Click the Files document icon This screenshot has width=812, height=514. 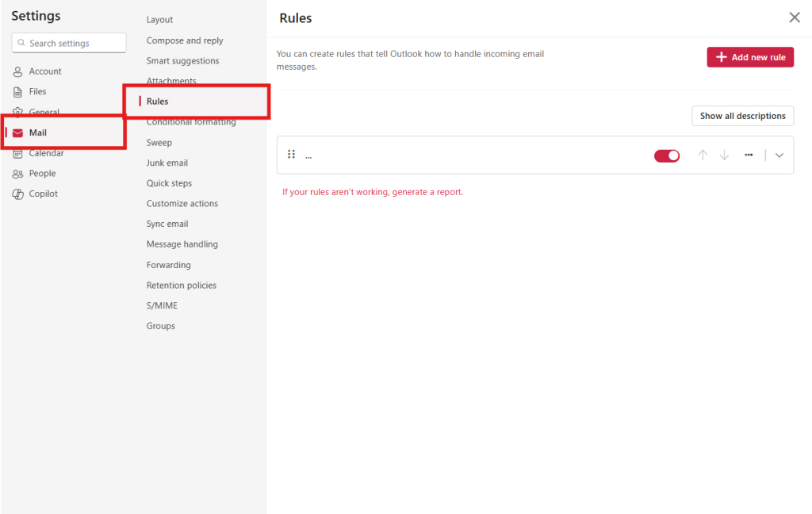point(17,92)
